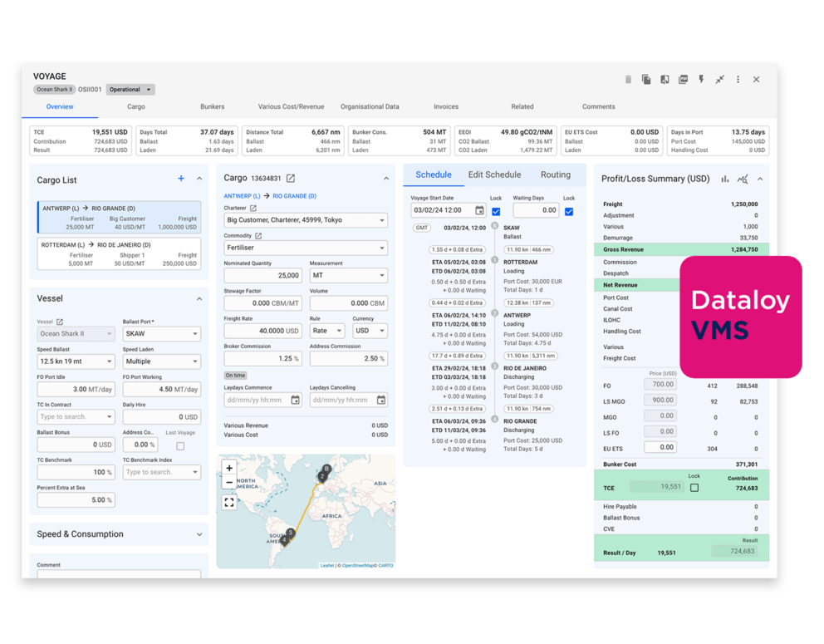Open the bar chart view in Profit/Loss Summary
The width and height of the screenshot is (824, 644).
723,179
